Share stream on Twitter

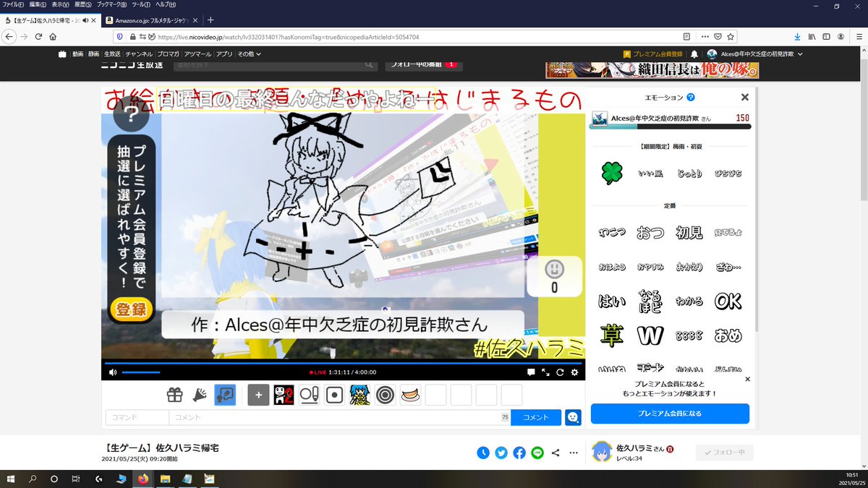[501, 453]
